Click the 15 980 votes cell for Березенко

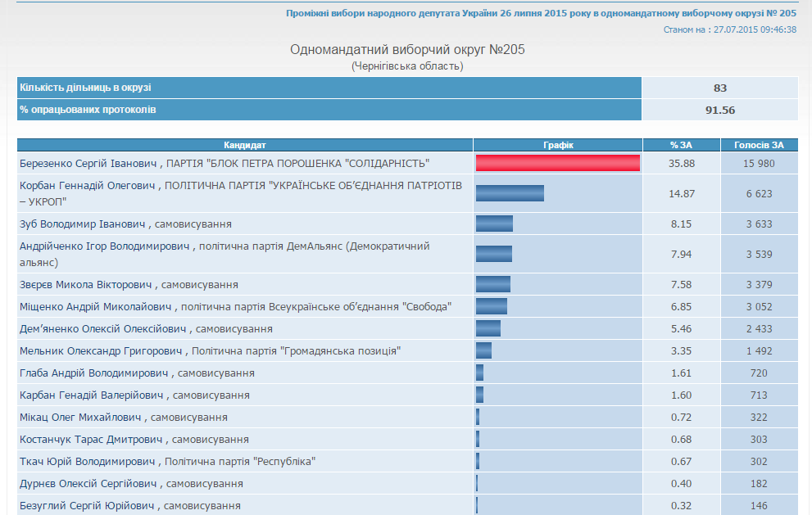point(759,164)
